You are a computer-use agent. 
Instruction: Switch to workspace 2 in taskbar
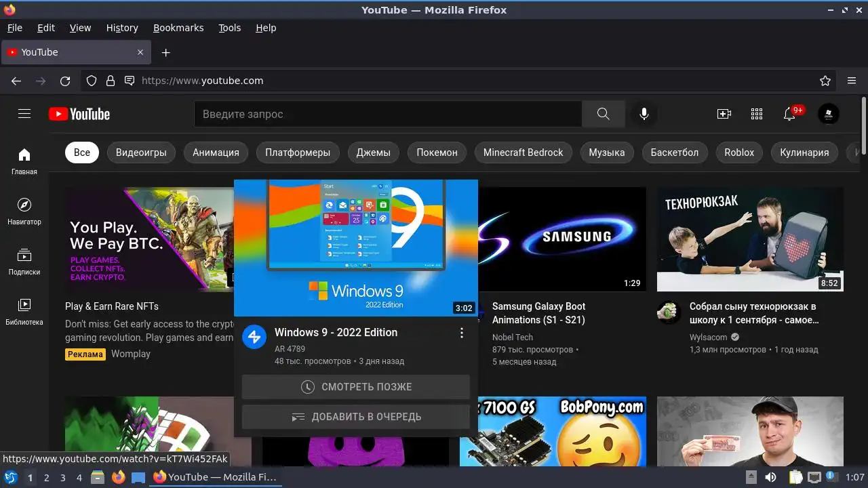click(x=46, y=477)
